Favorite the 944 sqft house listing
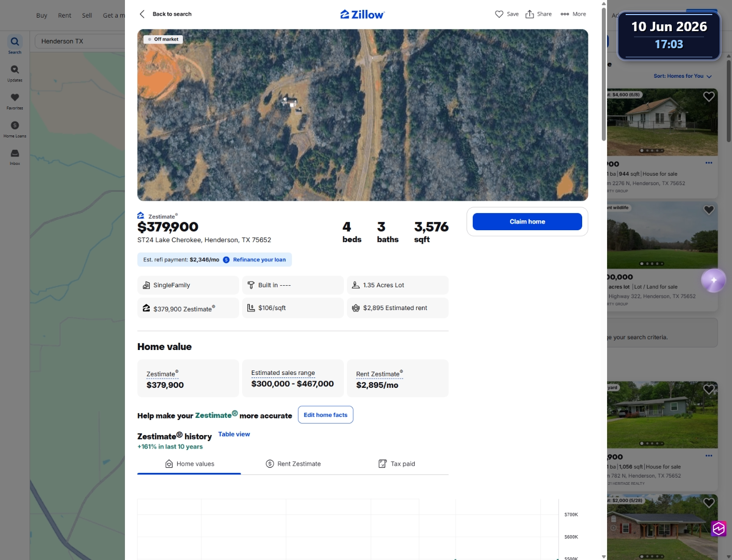This screenshot has height=560, width=732. (x=709, y=96)
